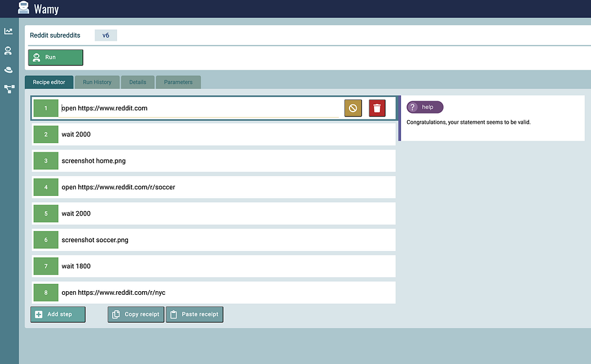Click the help button label
The width and height of the screenshot is (591, 364).
pyautogui.click(x=427, y=107)
